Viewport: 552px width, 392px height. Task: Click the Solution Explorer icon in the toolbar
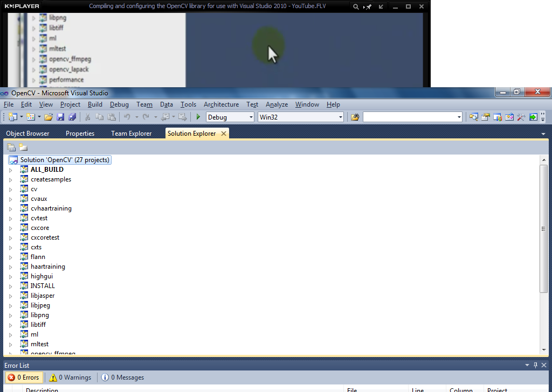click(x=473, y=117)
